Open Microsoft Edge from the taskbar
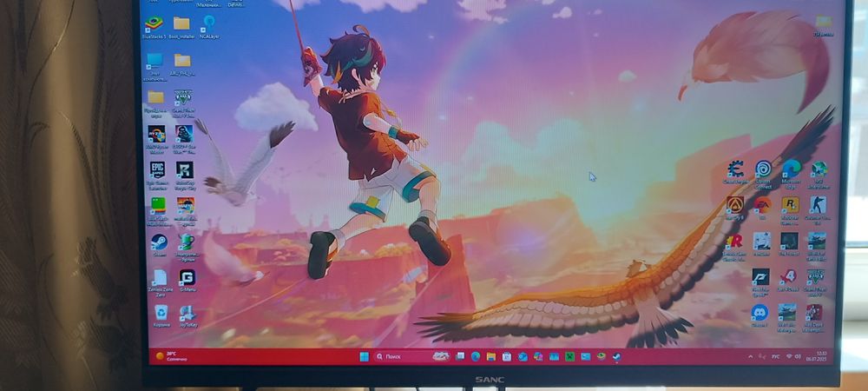The image size is (868, 391). pos(476,356)
